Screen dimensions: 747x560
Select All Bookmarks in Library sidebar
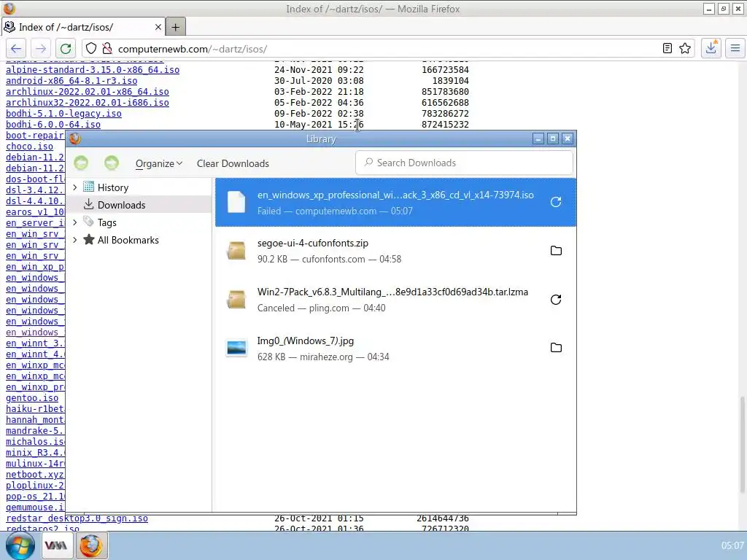pos(128,240)
